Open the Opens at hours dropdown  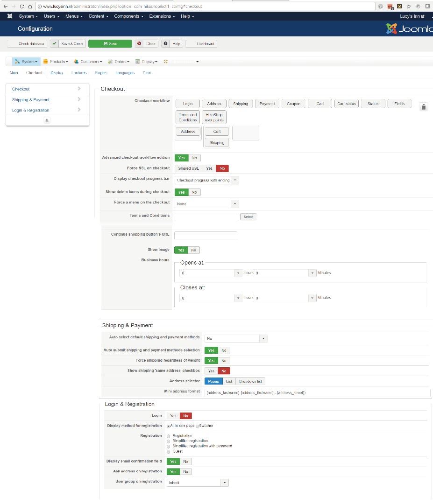tap(211, 273)
